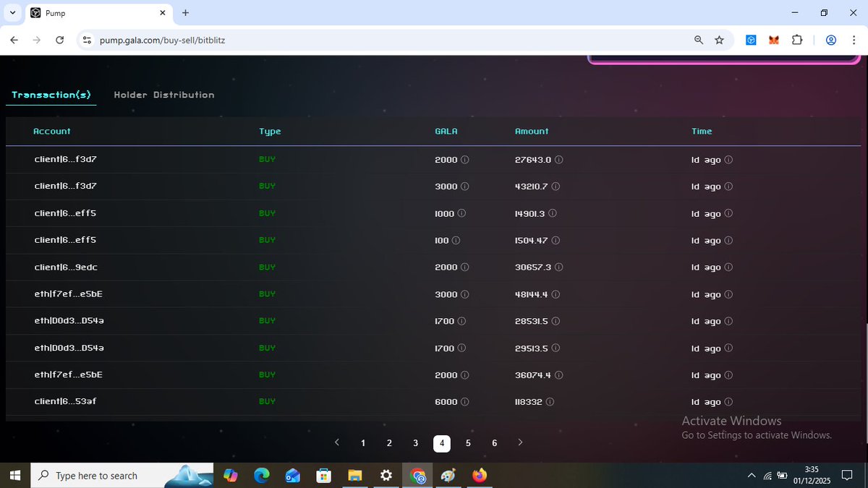Open the tab search dropdown arrow
This screenshot has height=488, width=868.
tap(12, 13)
